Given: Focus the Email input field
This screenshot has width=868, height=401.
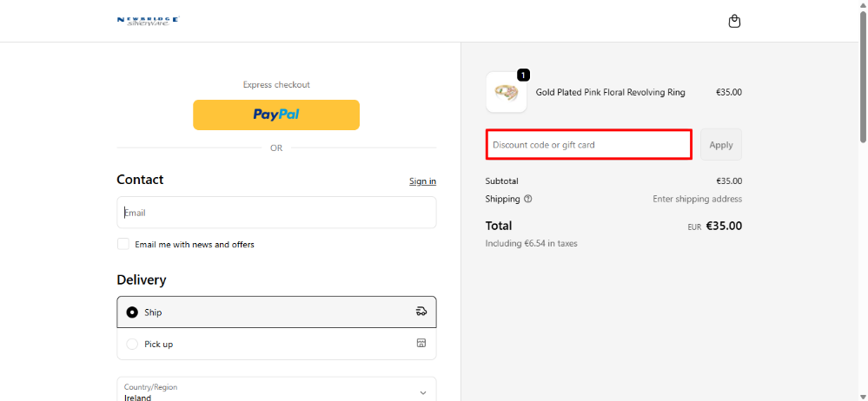Looking at the screenshot, I should [x=276, y=213].
